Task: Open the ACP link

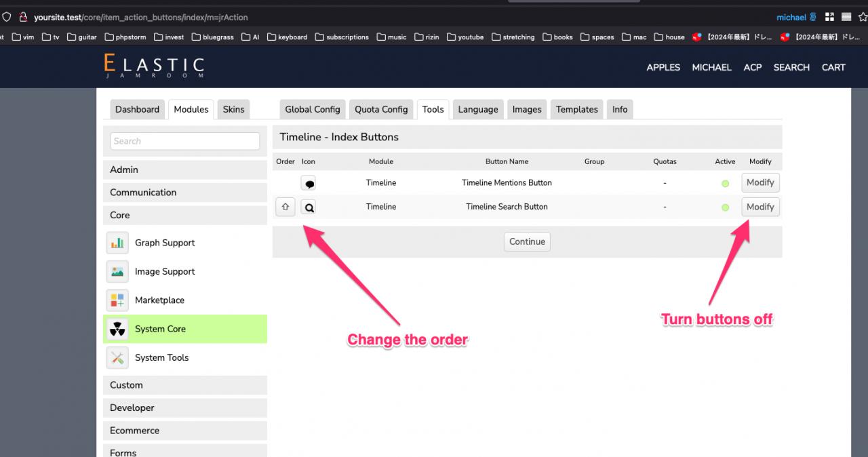Action: (x=753, y=67)
